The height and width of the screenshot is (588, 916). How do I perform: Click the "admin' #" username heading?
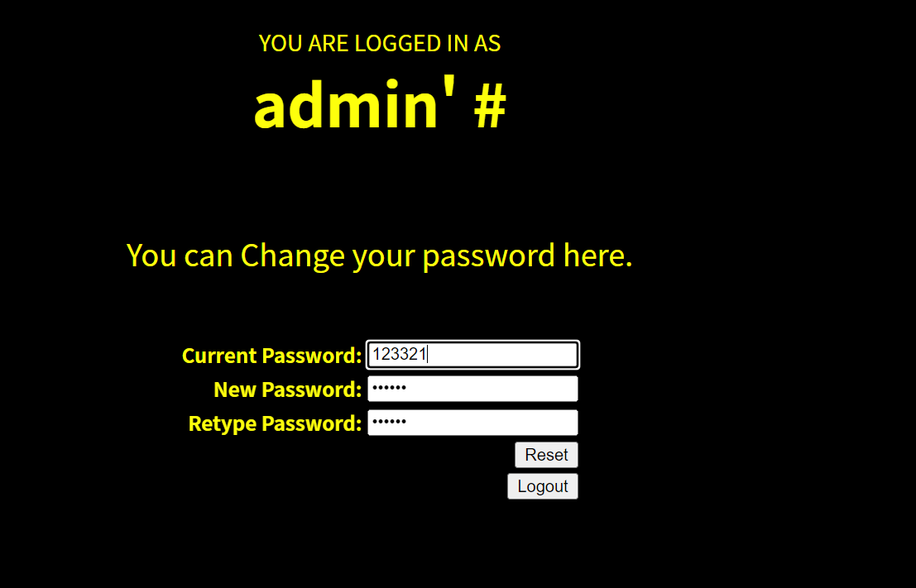pos(380,105)
